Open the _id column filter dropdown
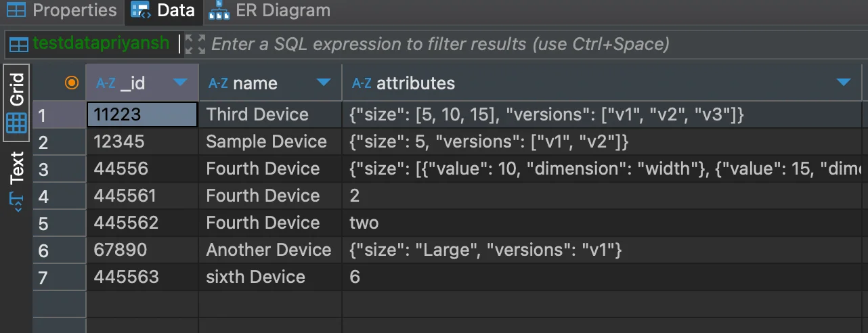The width and height of the screenshot is (868, 333). tap(180, 83)
